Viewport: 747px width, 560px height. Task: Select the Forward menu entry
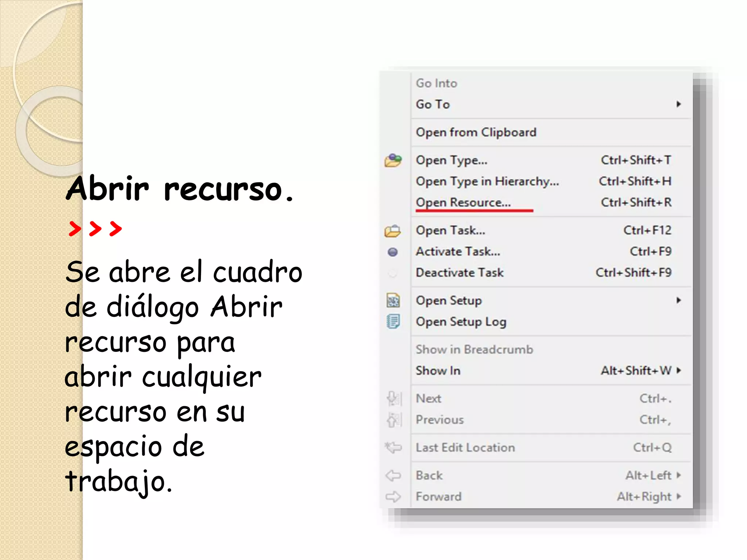point(551,497)
